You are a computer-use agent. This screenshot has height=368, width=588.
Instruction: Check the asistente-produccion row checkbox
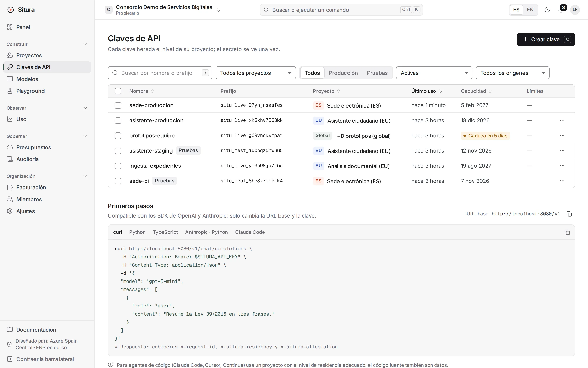pos(118,120)
